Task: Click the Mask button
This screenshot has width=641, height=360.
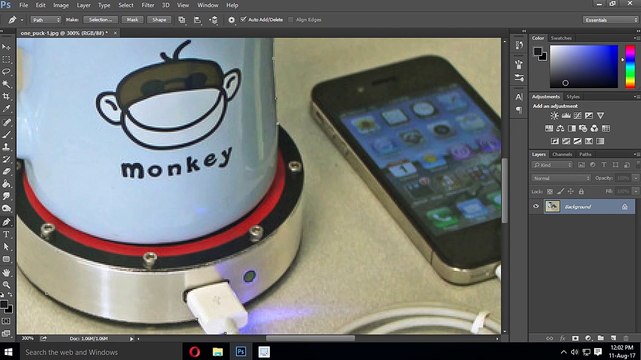Action: [x=132, y=20]
